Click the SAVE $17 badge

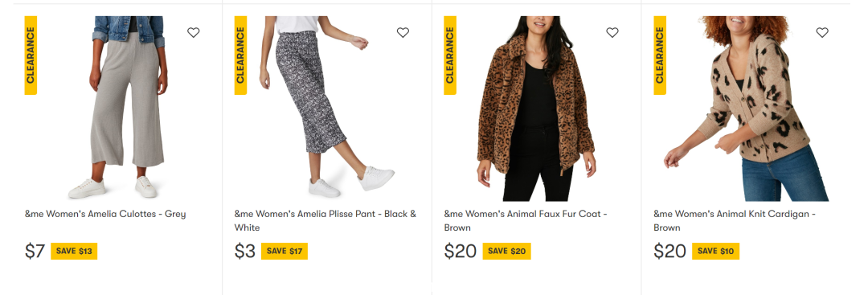click(284, 252)
